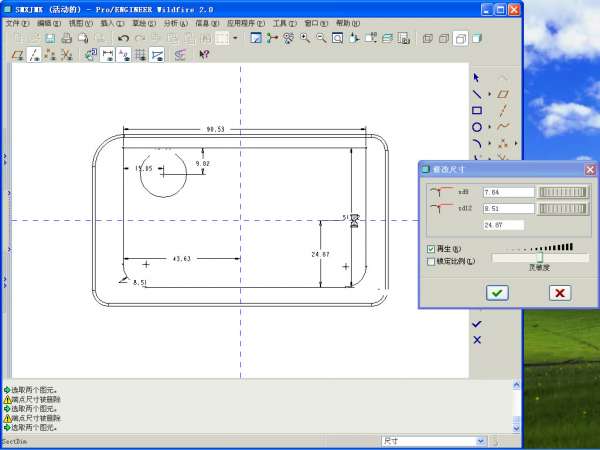Screen dimensions: 600x450
Task: Click the Shaded display icon
Action: [x=477, y=38]
